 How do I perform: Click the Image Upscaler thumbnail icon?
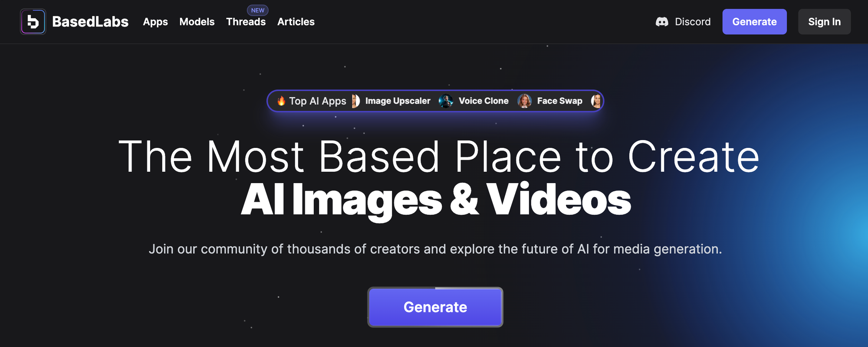click(x=356, y=101)
